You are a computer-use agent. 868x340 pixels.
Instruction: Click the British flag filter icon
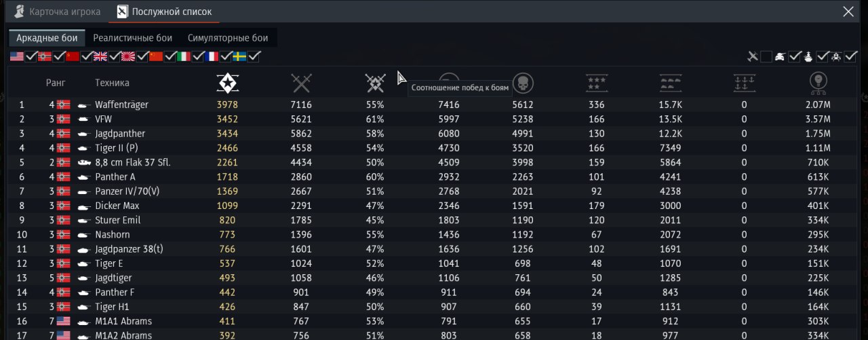tap(100, 56)
